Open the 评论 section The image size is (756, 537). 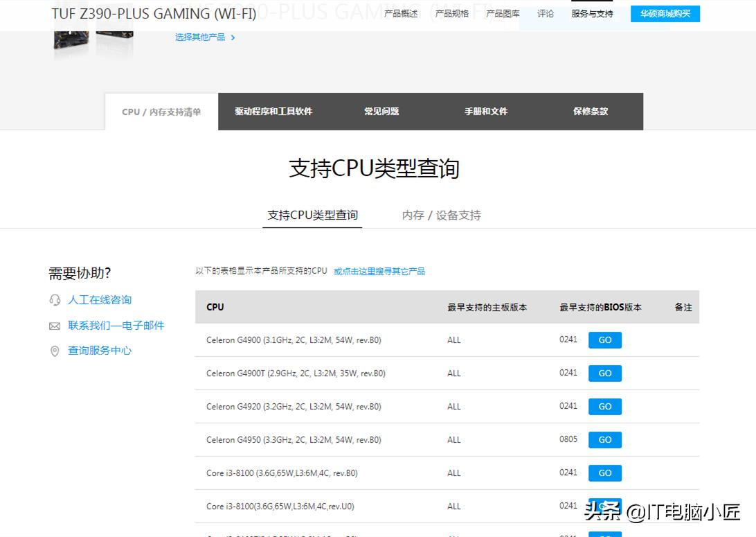[x=546, y=13]
